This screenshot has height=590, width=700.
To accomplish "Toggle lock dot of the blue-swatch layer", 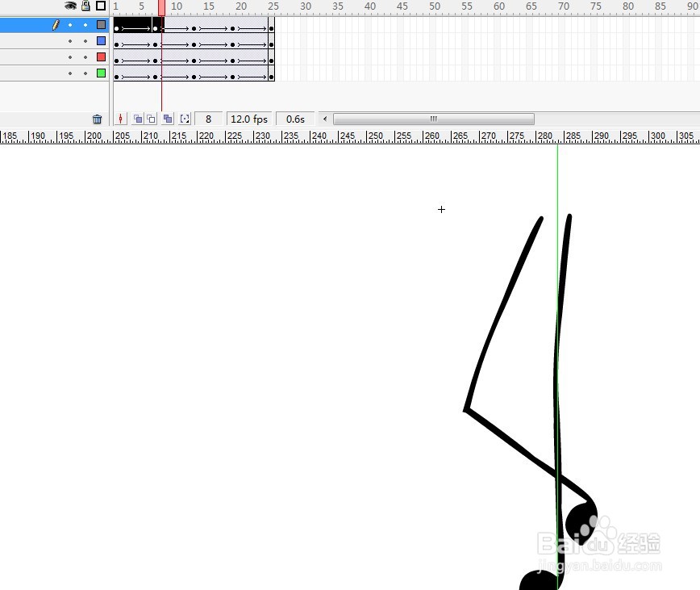I will pos(85,41).
